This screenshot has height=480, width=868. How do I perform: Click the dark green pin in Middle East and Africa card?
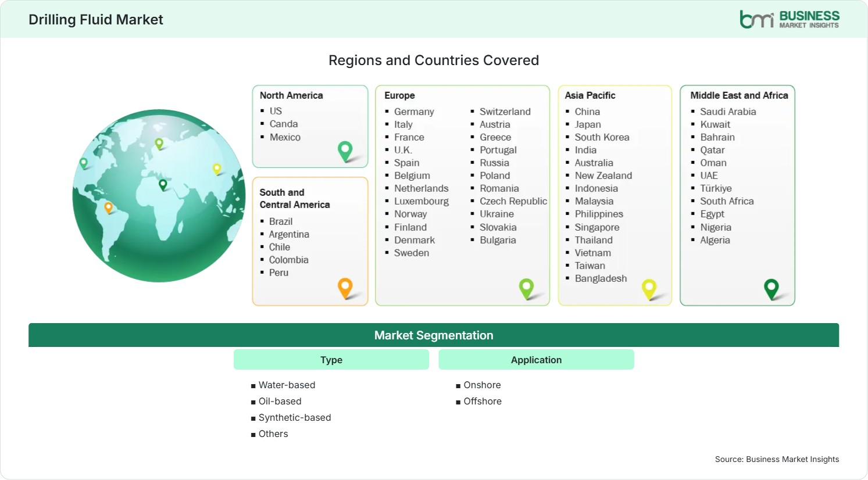click(771, 289)
